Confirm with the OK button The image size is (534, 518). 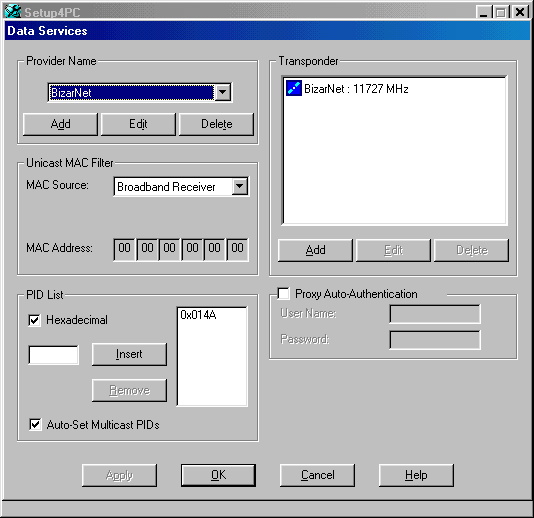218,475
